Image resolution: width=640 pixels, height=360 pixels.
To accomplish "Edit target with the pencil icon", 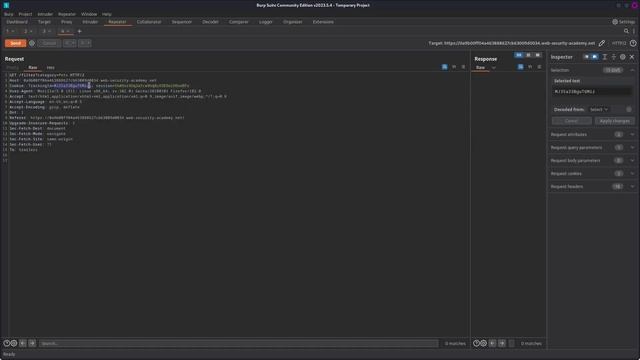I will (602, 43).
